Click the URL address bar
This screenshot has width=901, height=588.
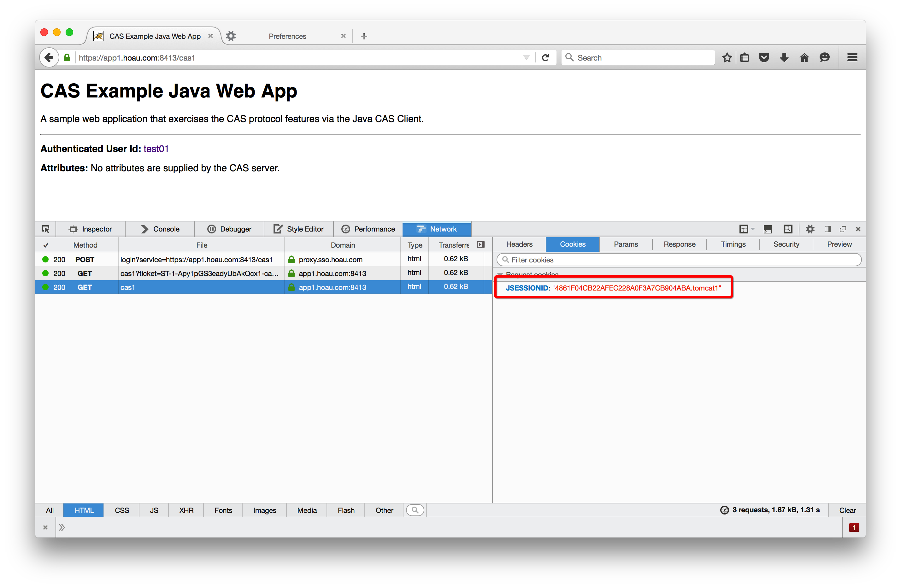(x=299, y=57)
